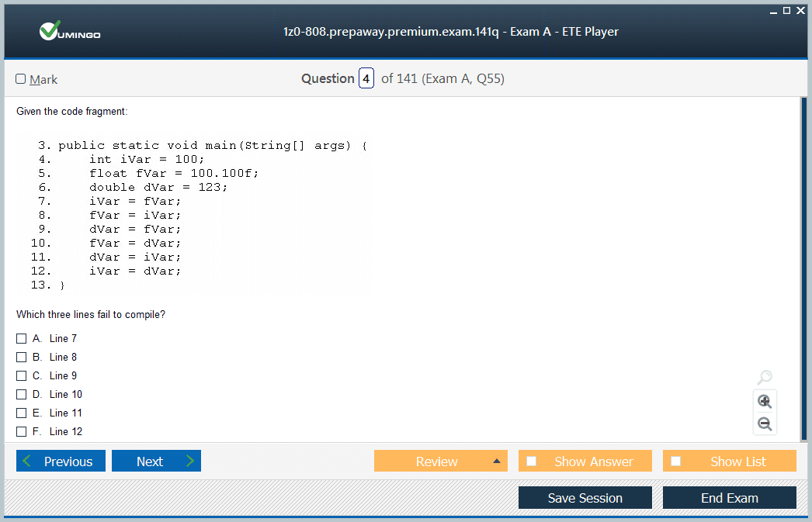Screen dimensions: 812x522
Task: Click the zoom in magnifier icon
Action: [765, 401]
